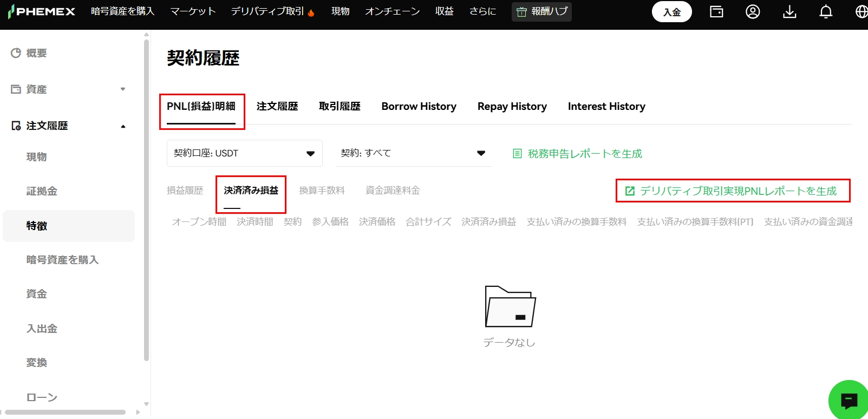The width and height of the screenshot is (868, 419).
Task: Click the Phemex logo
Action: tap(41, 11)
